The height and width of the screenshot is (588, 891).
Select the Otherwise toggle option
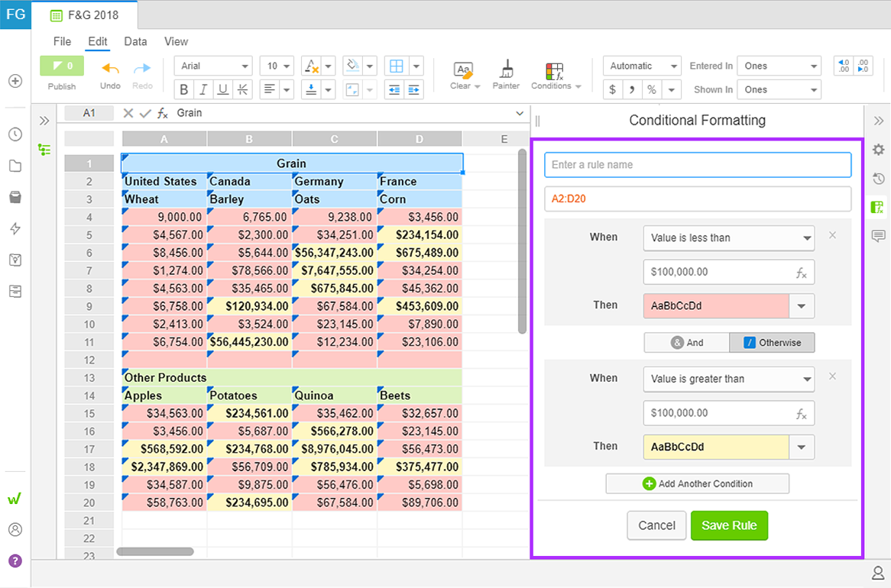coord(773,343)
